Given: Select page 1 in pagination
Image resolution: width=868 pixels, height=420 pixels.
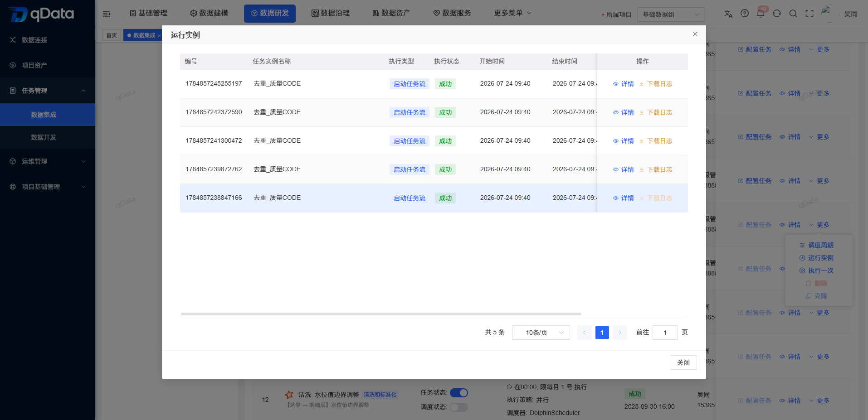Looking at the screenshot, I should (602, 333).
